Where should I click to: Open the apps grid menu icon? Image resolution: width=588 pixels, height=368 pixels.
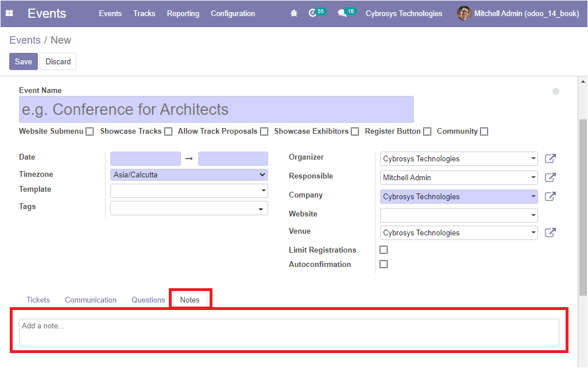9,13
